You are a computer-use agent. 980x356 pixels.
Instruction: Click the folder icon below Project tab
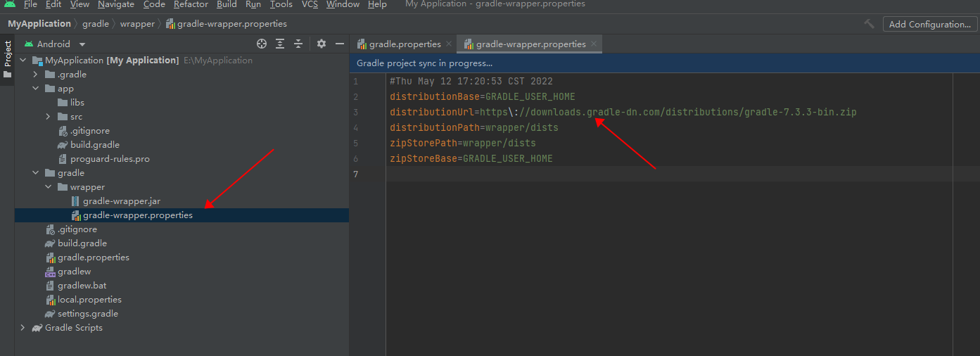(x=7, y=75)
